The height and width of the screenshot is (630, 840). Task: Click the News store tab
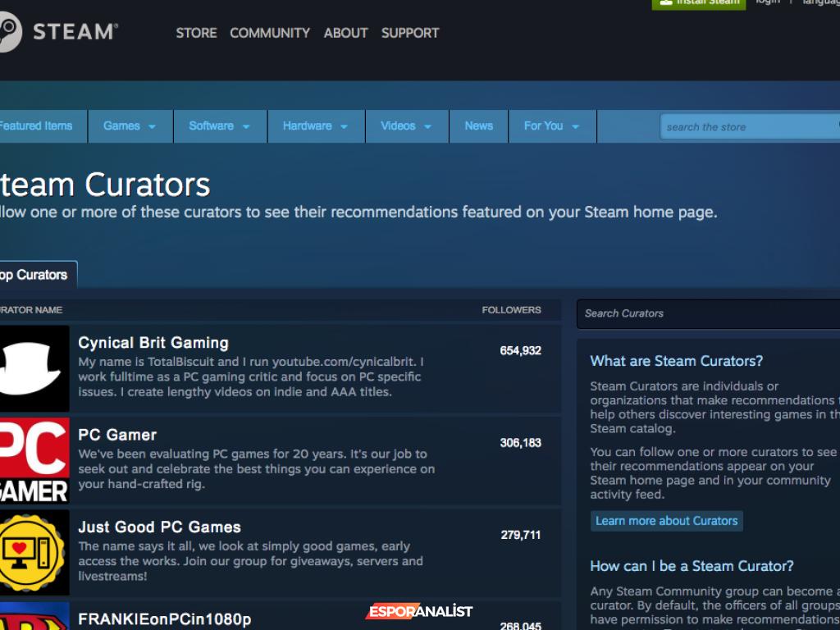pos(478,126)
